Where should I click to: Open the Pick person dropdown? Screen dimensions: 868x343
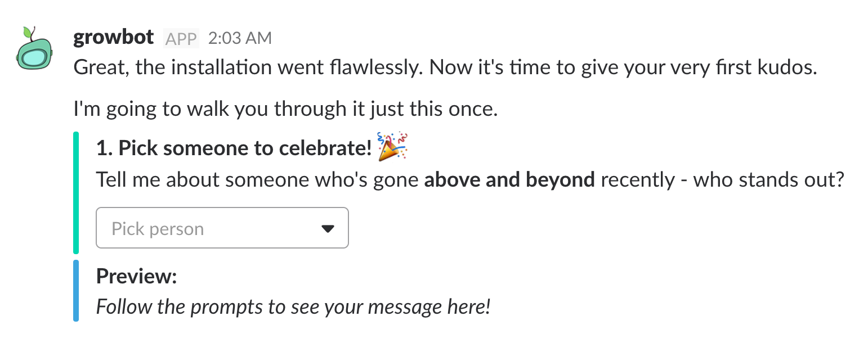coord(222,228)
